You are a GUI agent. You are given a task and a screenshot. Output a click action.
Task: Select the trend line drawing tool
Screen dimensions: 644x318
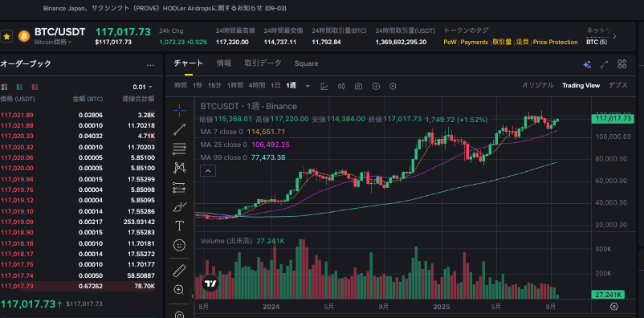click(180, 130)
